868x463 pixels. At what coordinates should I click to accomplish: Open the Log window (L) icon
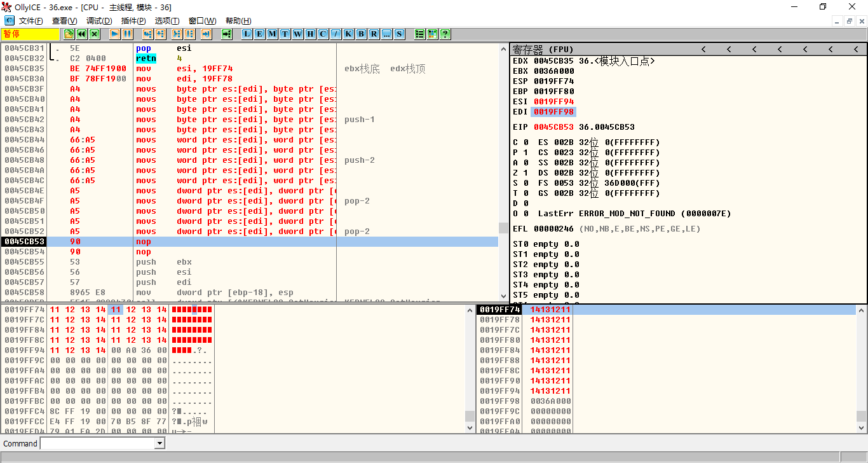pos(247,34)
